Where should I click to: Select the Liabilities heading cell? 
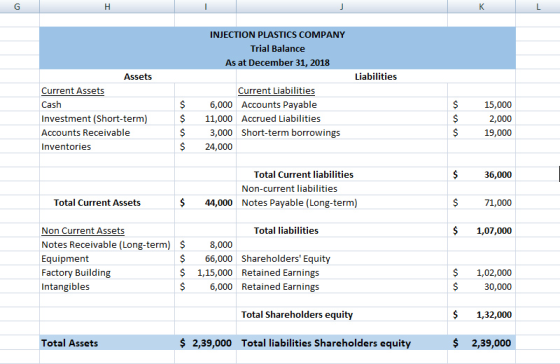click(x=376, y=76)
